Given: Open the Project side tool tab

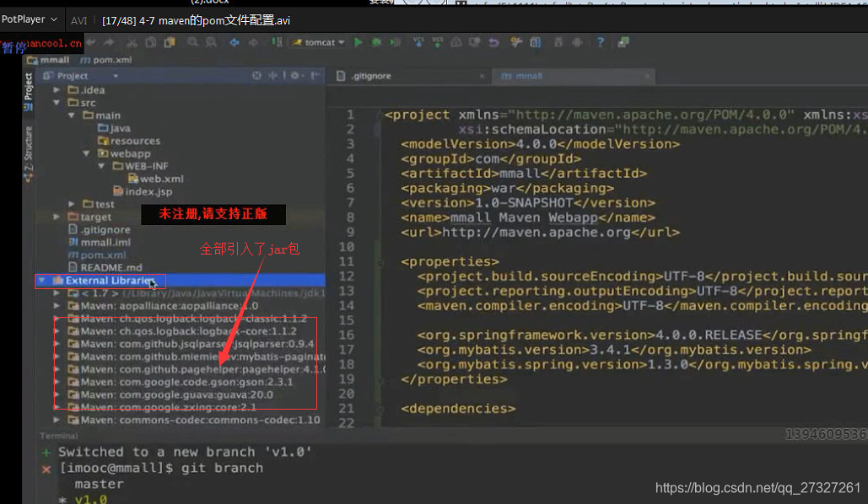Looking at the screenshot, I should point(28,92).
